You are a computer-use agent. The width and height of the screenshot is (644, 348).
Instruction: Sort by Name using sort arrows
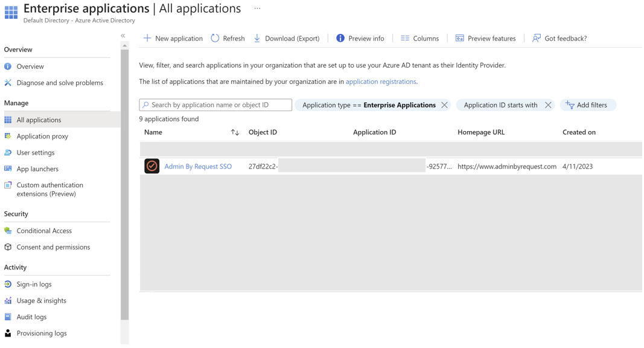(x=235, y=132)
